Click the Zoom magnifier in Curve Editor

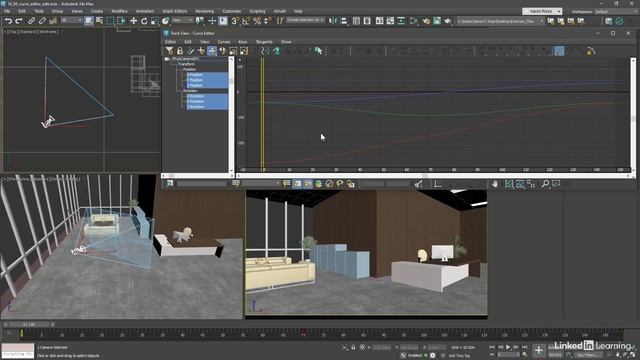click(x=545, y=184)
